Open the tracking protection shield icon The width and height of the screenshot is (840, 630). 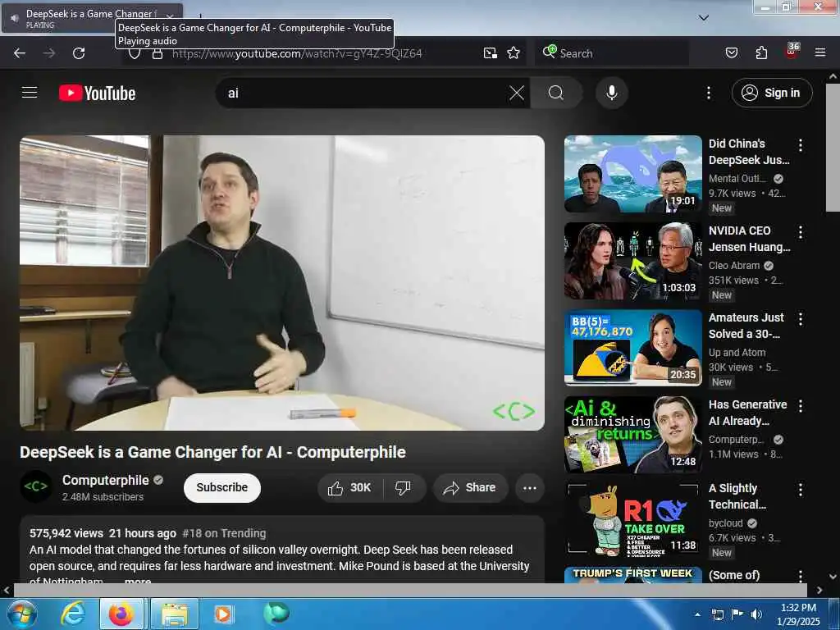(x=135, y=53)
